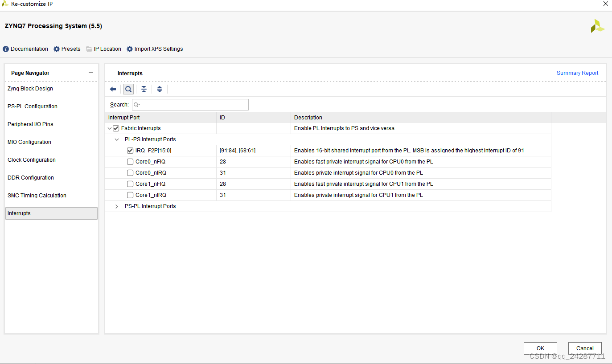Collapse the Fabric Interrupts tree node
612x364 pixels.
pos(110,128)
